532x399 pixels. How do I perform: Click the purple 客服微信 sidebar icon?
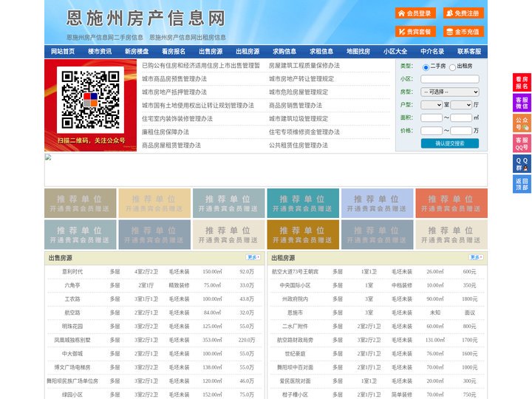tap(522, 103)
